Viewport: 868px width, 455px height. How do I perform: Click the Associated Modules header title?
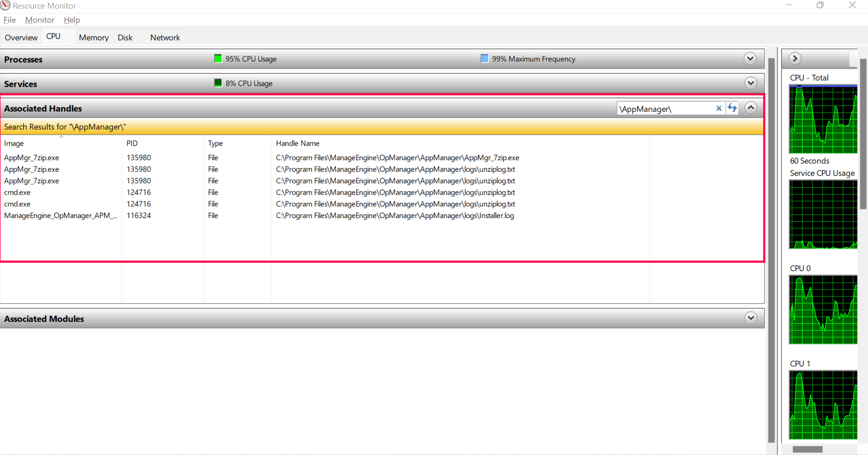(x=44, y=319)
